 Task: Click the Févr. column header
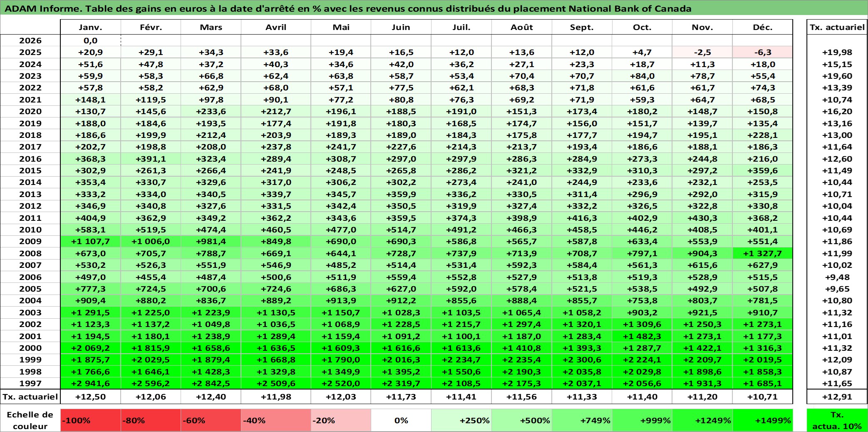pos(151,27)
